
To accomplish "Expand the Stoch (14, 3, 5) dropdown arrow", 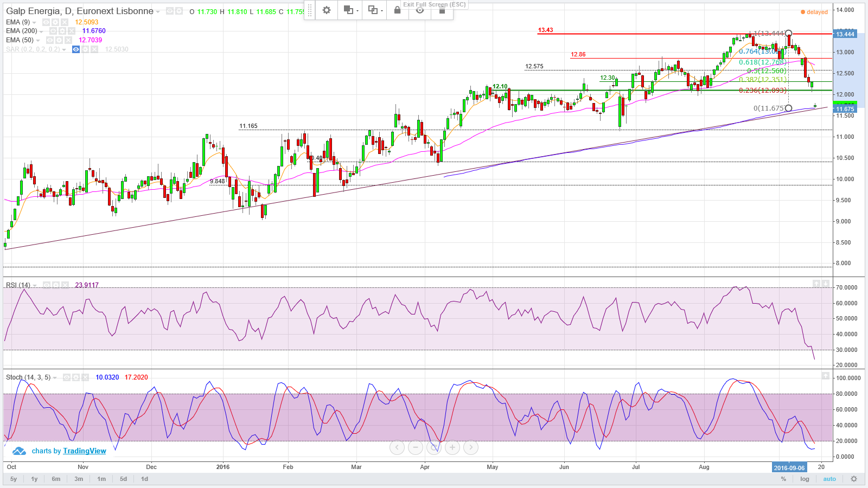I will click(55, 378).
